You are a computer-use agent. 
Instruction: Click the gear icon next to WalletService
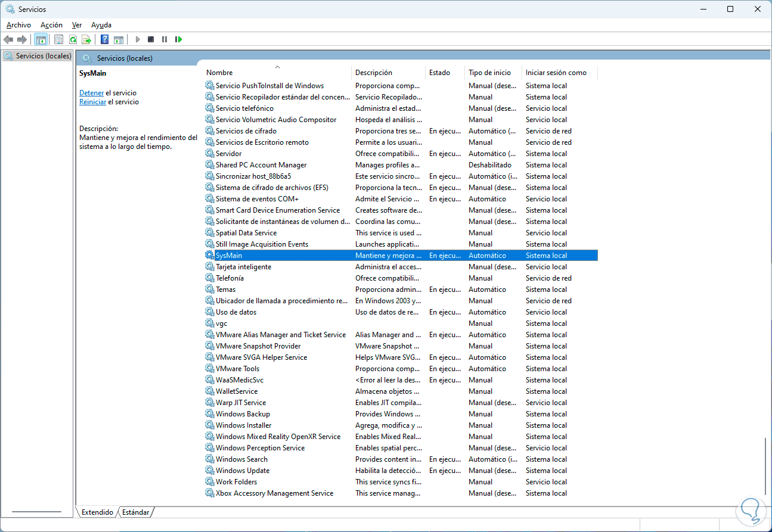point(209,391)
